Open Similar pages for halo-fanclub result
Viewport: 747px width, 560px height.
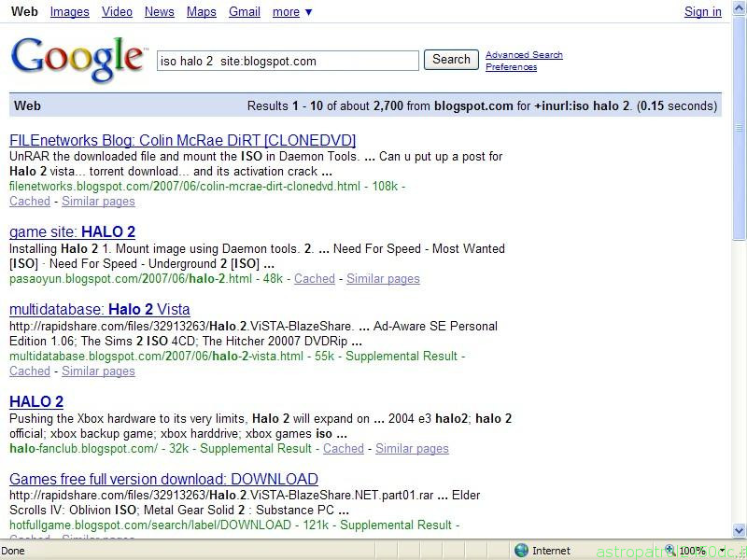(412, 449)
